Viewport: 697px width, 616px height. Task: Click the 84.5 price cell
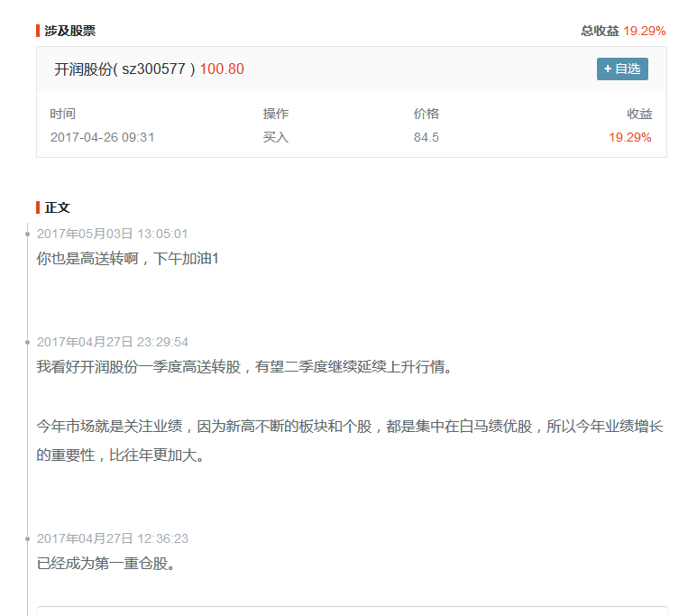pyautogui.click(x=426, y=137)
